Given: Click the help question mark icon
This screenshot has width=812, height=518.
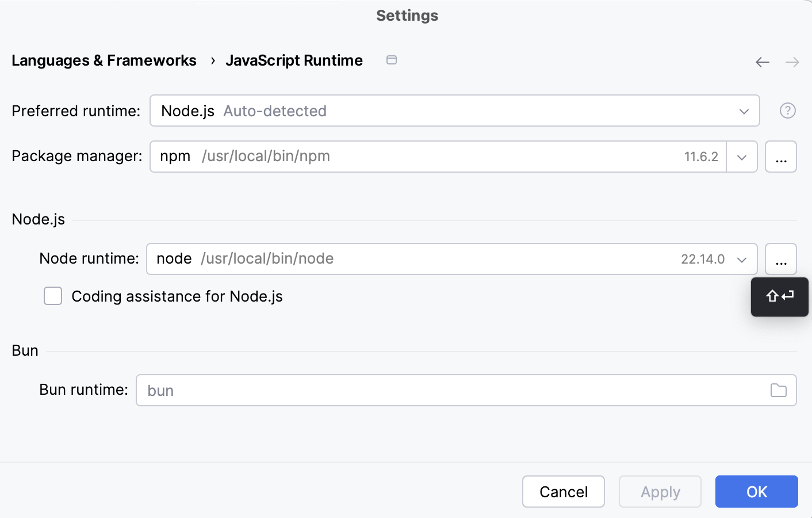Looking at the screenshot, I should click(x=787, y=111).
